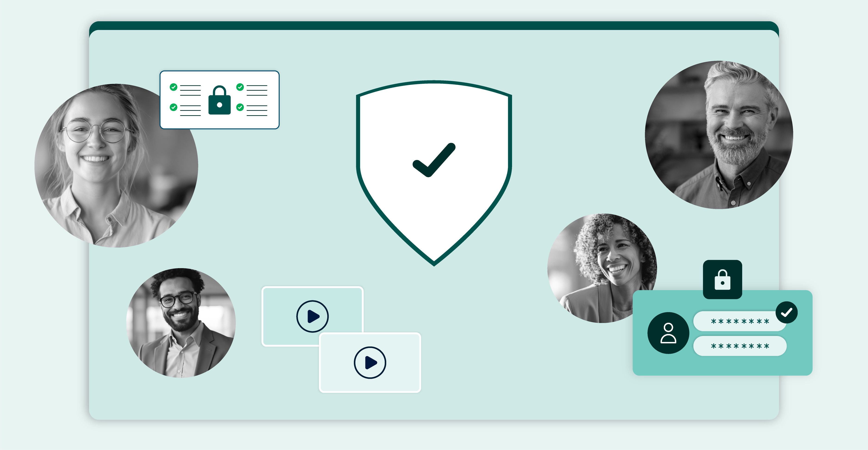Click the dark green window title bar
Viewport: 868px width, 450px height.
click(434, 25)
